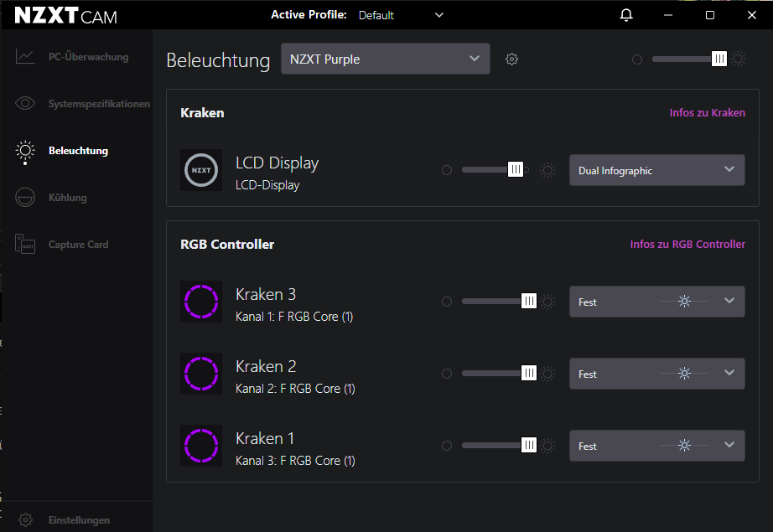Viewport: 773px width, 532px height.
Task: Open Infos zu Kraken link
Action: [707, 113]
